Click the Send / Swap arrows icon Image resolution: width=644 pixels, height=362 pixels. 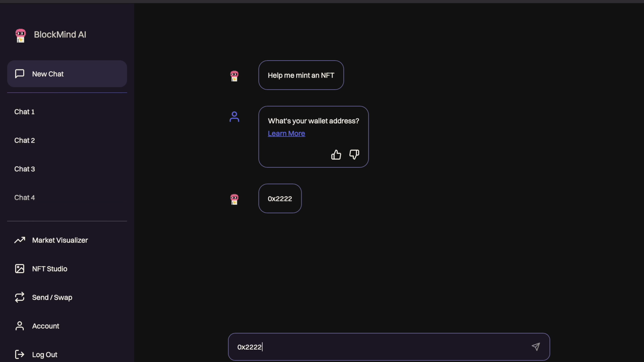[20, 297]
